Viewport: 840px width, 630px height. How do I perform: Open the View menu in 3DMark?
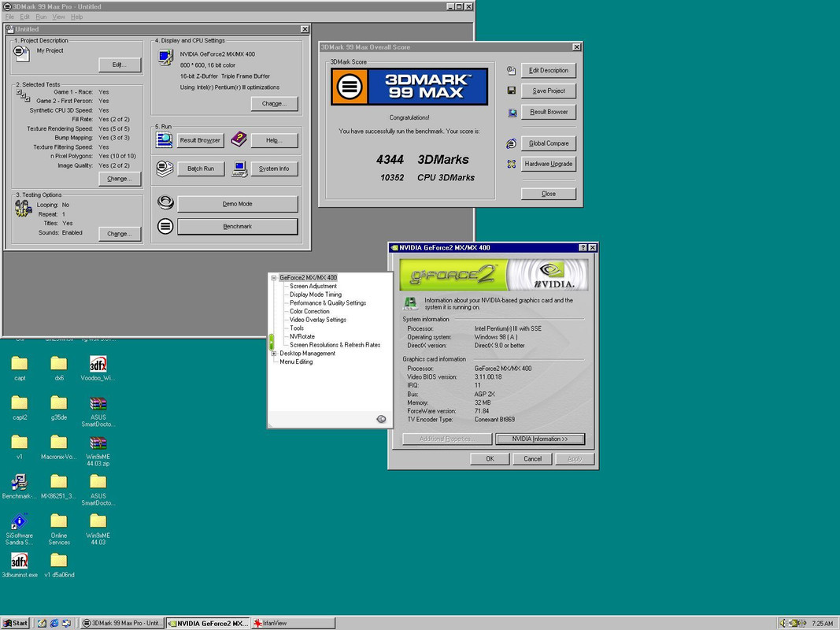pyautogui.click(x=58, y=17)
